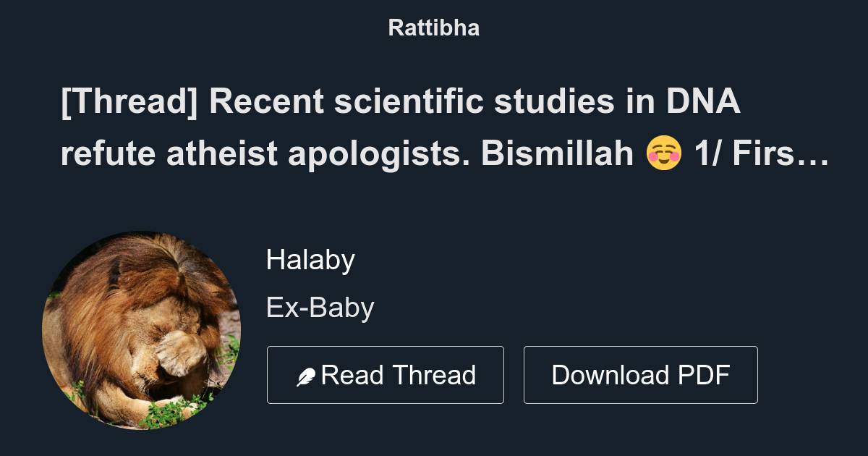This screenshot has width=868, height=456.
Task: Click the Download PDF button
Action: [x=640, y=374]
